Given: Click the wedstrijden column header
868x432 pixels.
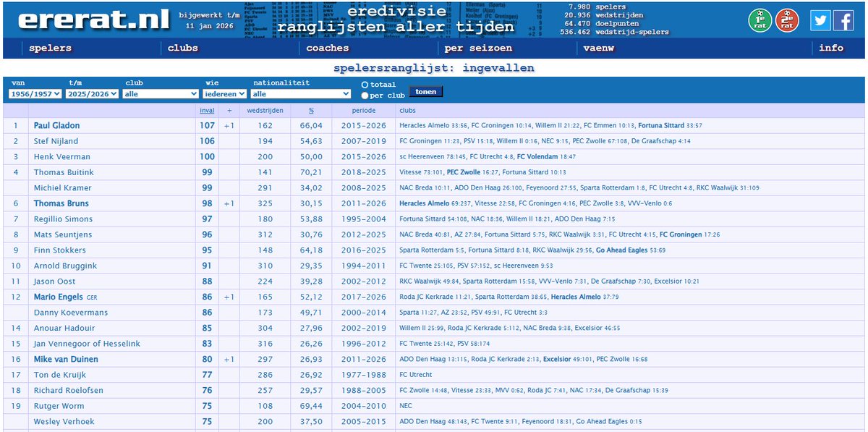Looking at the screenshot, I should 265,111.
